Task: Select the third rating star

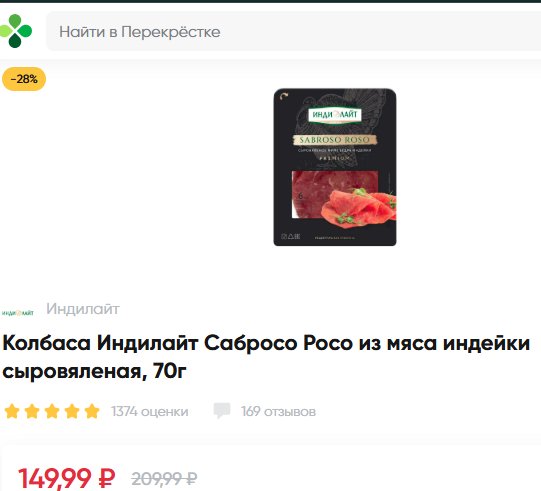Action: 52,411
